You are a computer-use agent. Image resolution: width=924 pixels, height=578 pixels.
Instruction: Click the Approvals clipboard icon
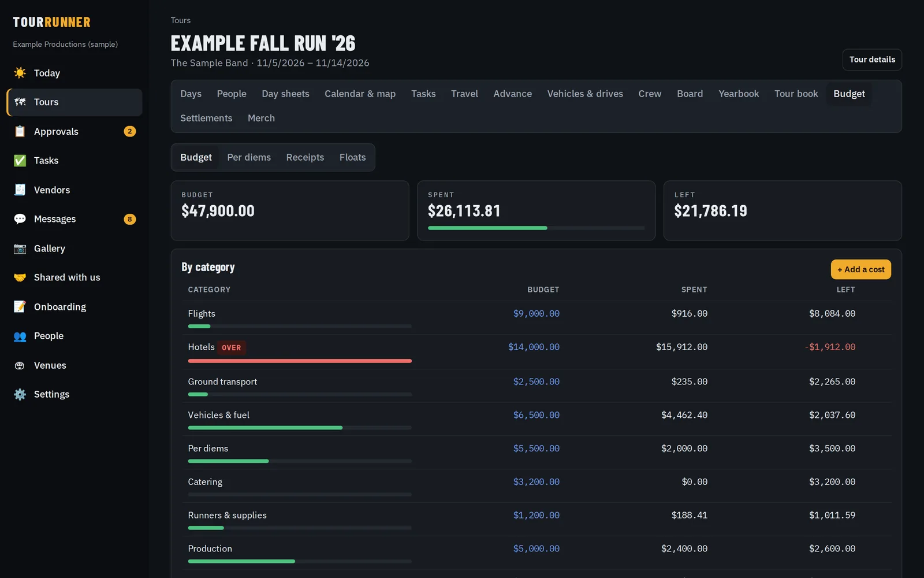20,131
